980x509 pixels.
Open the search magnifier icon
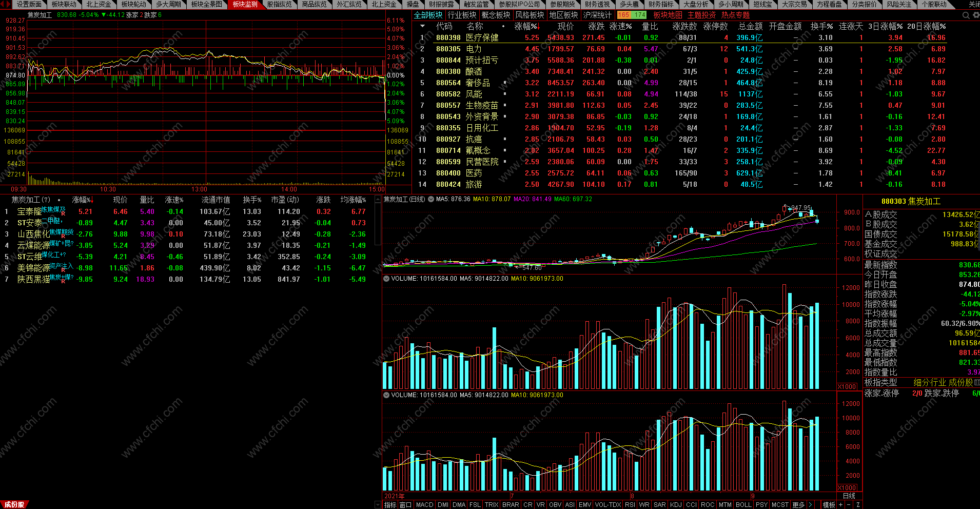[966, 15]
